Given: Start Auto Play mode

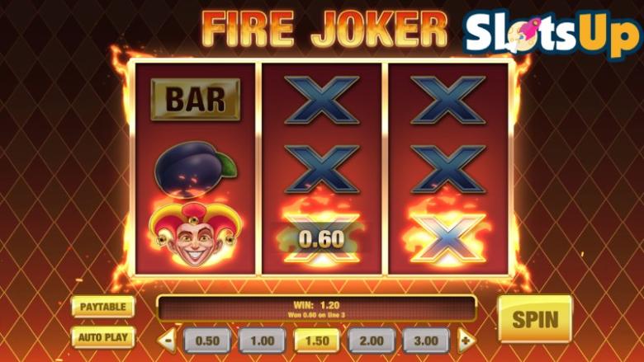Looking at the screenshot, I should click(103, 337).
